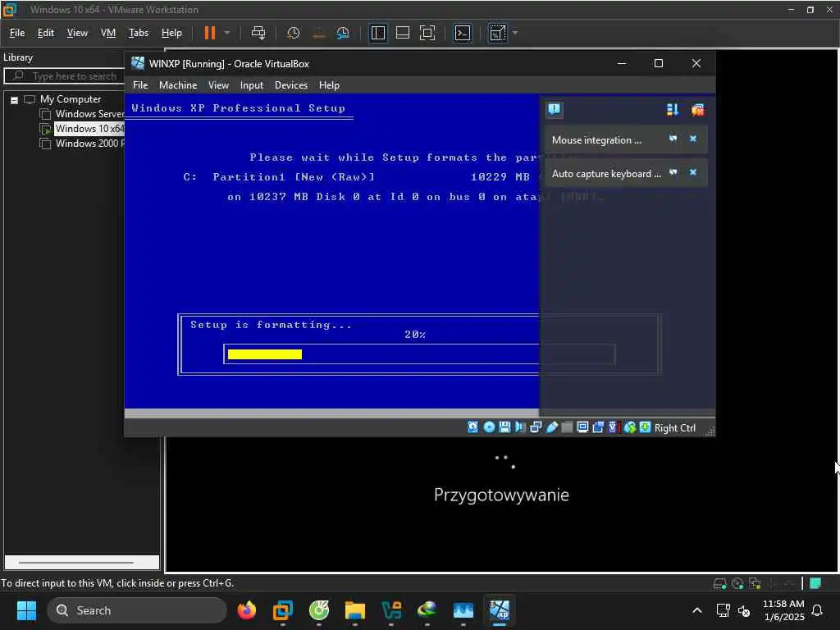Click the virtualization features status icon

[614, 427]
